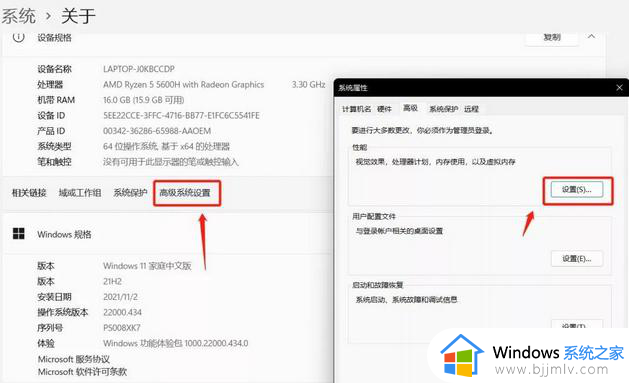Select product ID 00342-36286-65988-AAOEM
This screenshot has width=629, height=383.
157,131
